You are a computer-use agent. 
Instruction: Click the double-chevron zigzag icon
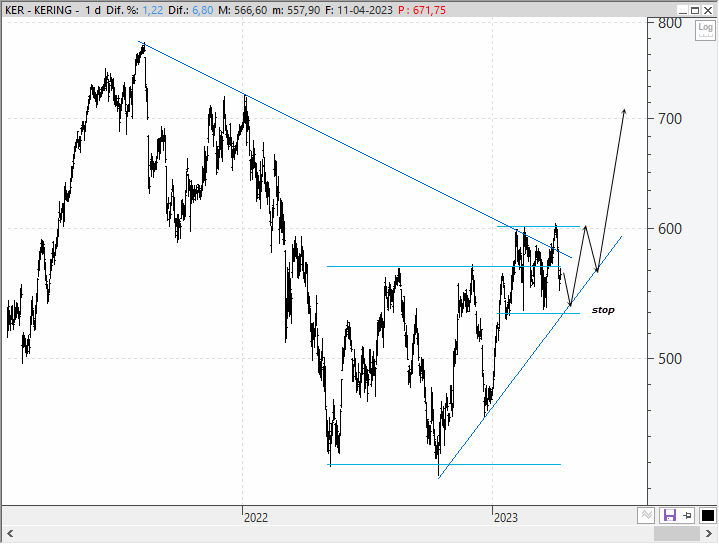646,516
